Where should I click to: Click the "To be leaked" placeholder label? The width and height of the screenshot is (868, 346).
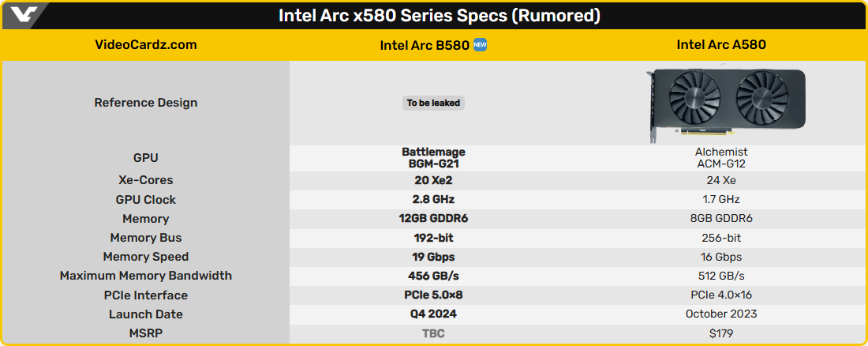(433, 103)
